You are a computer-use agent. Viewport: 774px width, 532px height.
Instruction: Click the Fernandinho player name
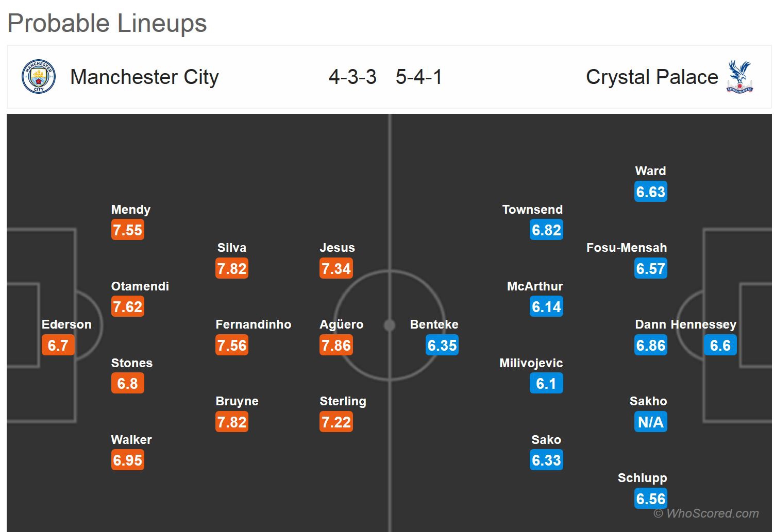click(253, 324)
